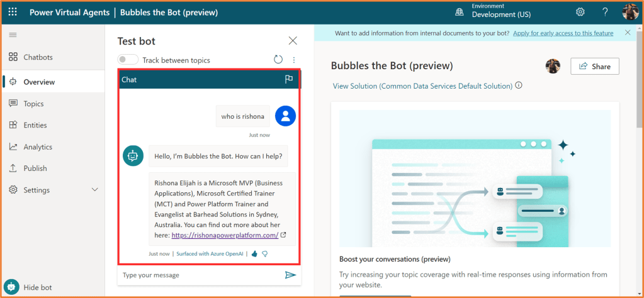
Task: Reset the test bot conversation
Action: [x=278, y=60]
